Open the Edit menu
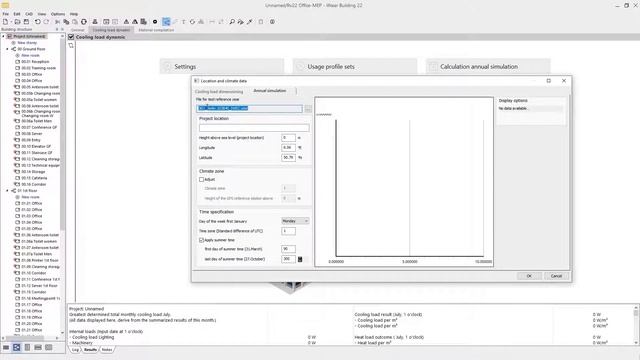The width and height of the screenshot is (640, 360). 17,14
